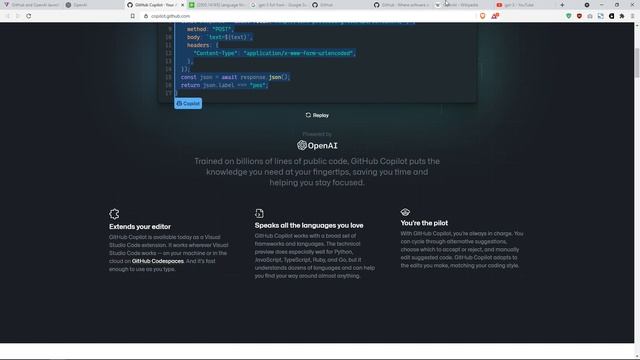Click the Speaks all the languages you love heading

click(x=309, y=225)
